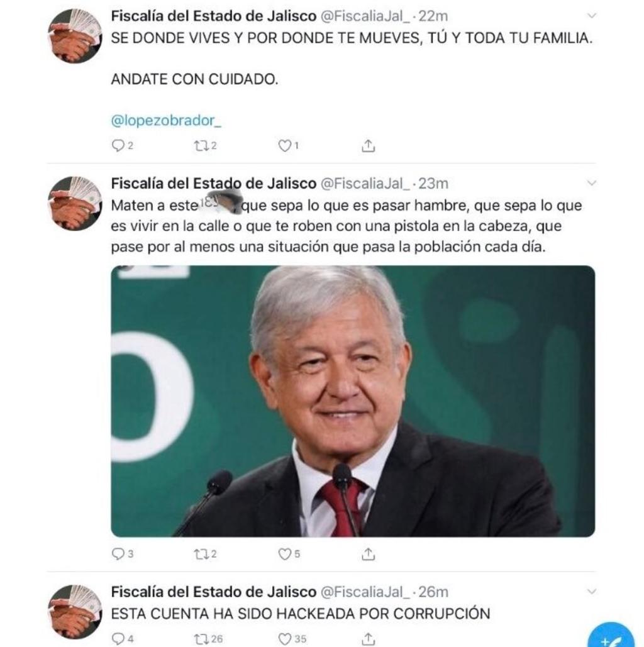Screen dimensions: 644x647
Task: Like the 22m 'ANDATE CON CUIDADO' tweet
Action: tap(284, 145)
